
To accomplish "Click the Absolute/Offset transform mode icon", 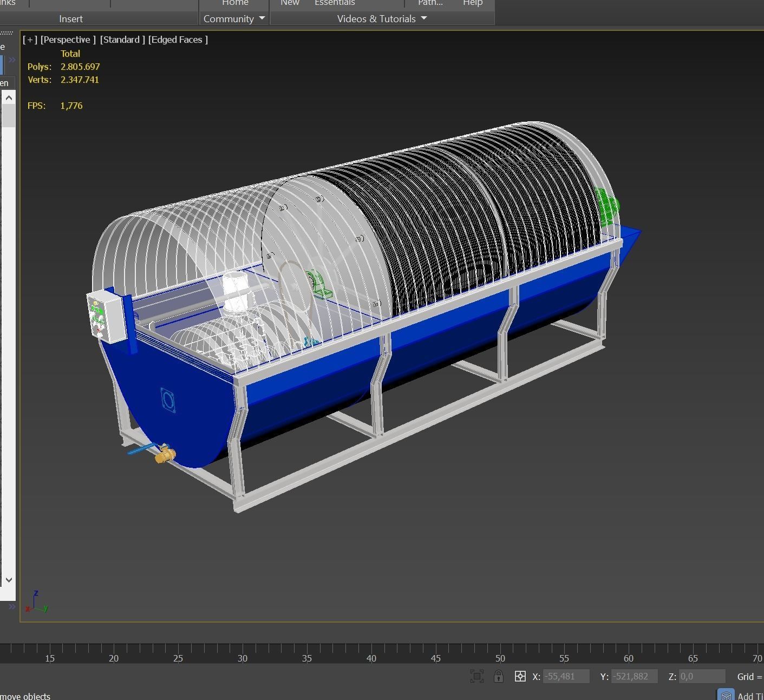I will (520, 676).
